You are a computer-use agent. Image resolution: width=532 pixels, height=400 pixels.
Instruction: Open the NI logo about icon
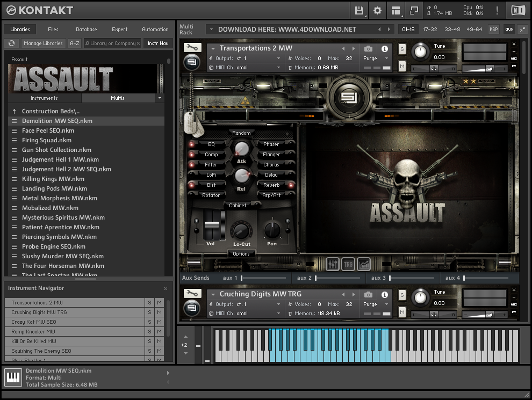tap(518, 11)
